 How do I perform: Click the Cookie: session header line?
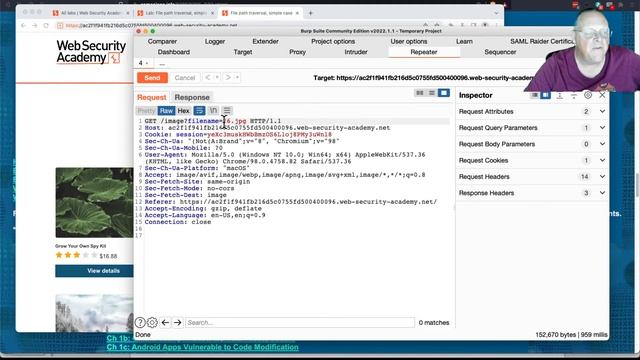(238, 134)
